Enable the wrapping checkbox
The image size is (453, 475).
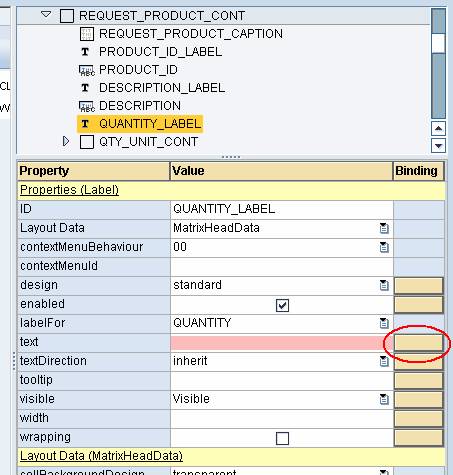[x=282, y=438]
